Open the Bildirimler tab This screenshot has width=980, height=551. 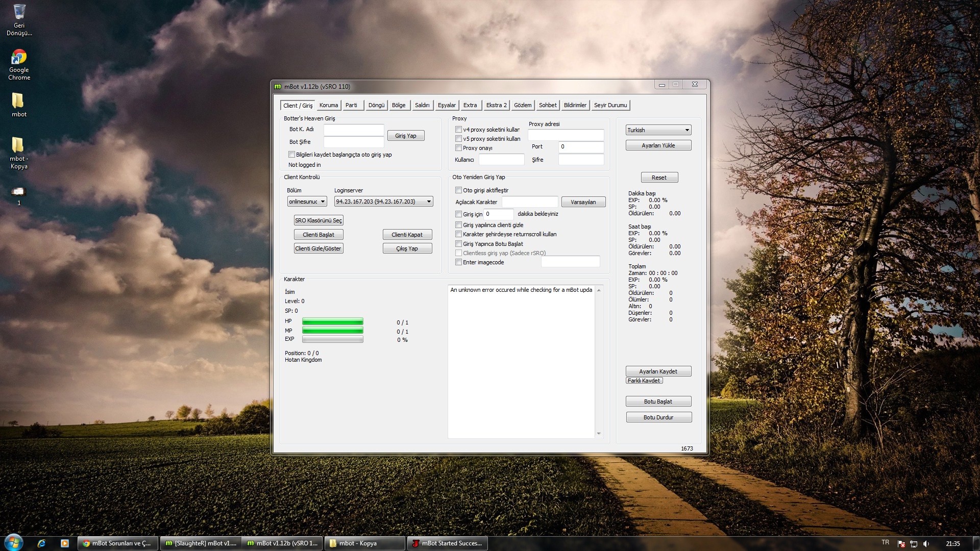coord(575,106)
